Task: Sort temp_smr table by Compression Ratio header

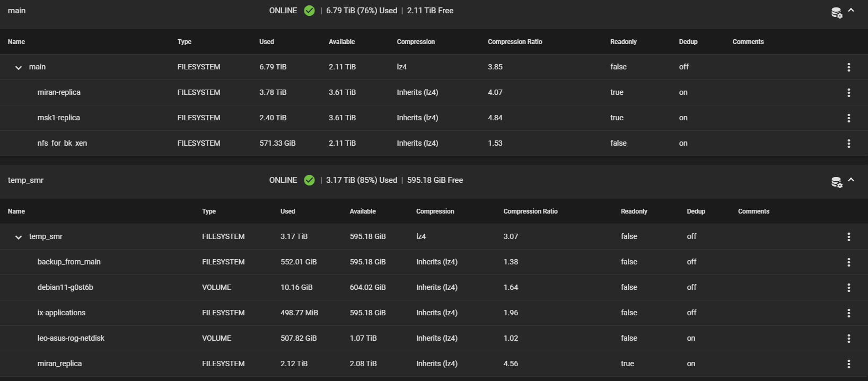Action: tap(530, 211)
